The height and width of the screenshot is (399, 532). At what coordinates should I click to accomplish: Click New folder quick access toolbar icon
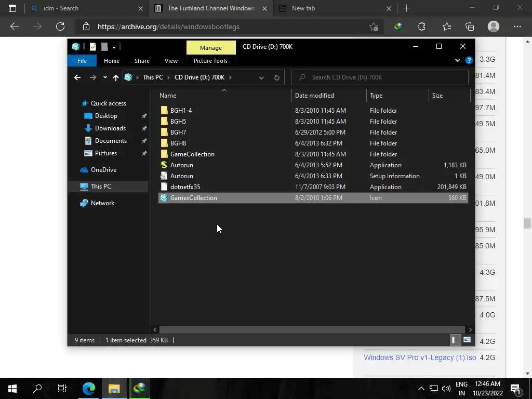104,47
